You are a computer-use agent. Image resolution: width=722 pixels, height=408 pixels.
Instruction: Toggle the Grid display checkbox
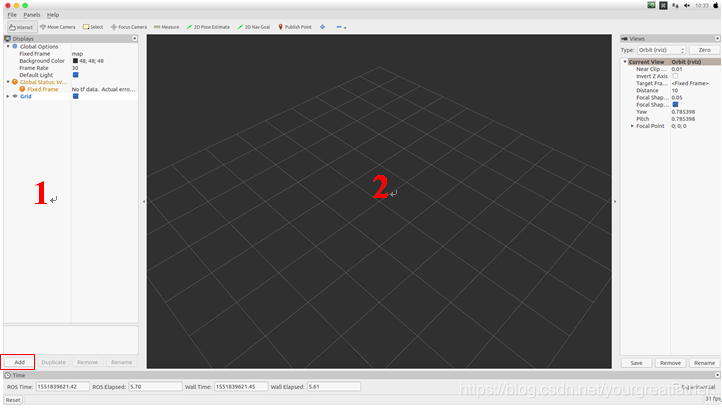[76, 96]
